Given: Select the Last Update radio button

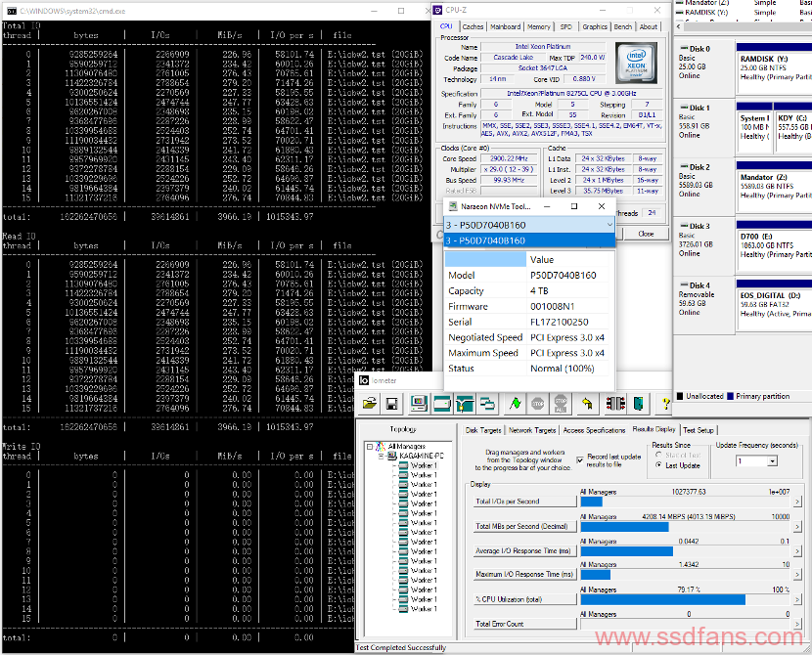Looking at the screenshot, I should pyautogui.click(x=658, y=465).
